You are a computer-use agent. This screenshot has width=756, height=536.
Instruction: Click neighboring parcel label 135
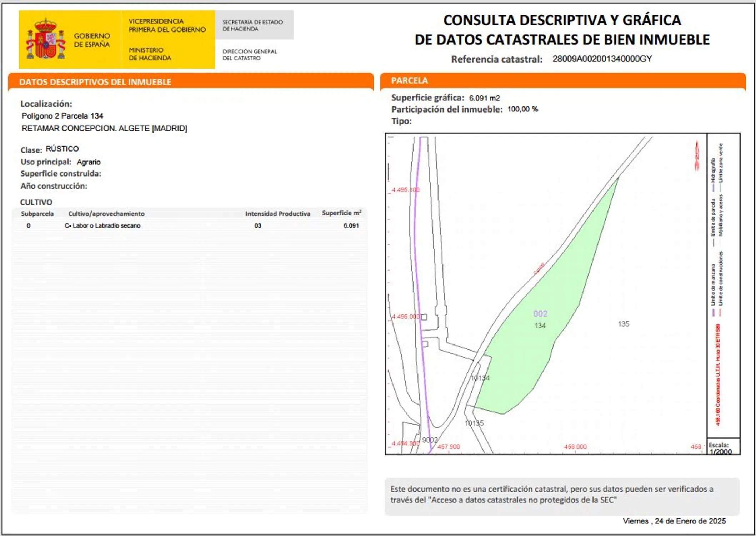coord(623,324)
